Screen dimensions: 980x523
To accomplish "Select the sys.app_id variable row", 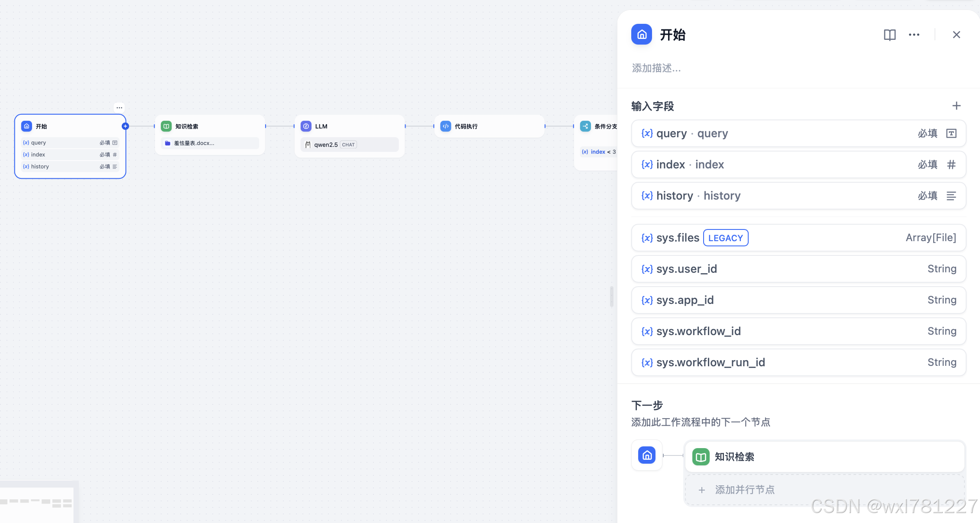I will [x=798, y=300].
